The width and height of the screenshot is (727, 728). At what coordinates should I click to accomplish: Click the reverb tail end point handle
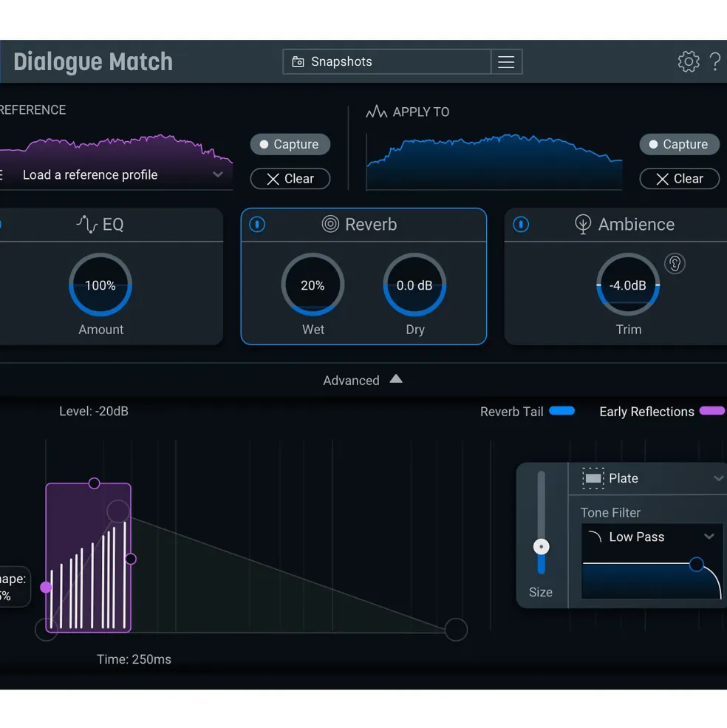[456, 630]
